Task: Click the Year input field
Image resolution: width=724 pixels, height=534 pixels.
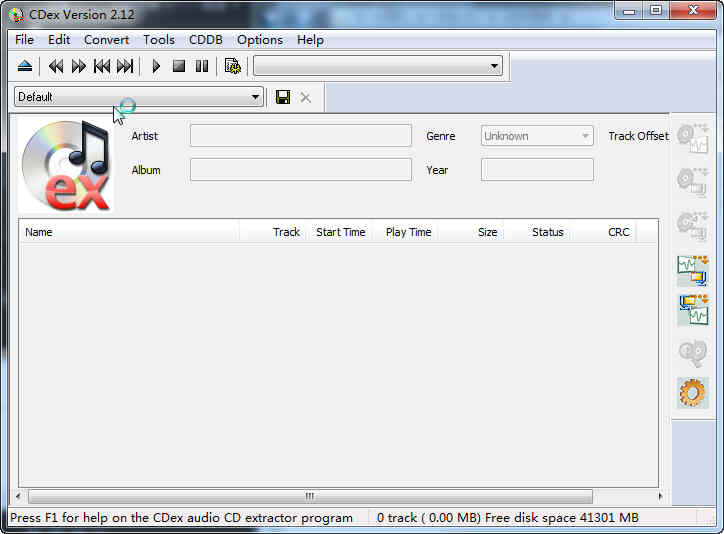Action: (x=537, y=170)
